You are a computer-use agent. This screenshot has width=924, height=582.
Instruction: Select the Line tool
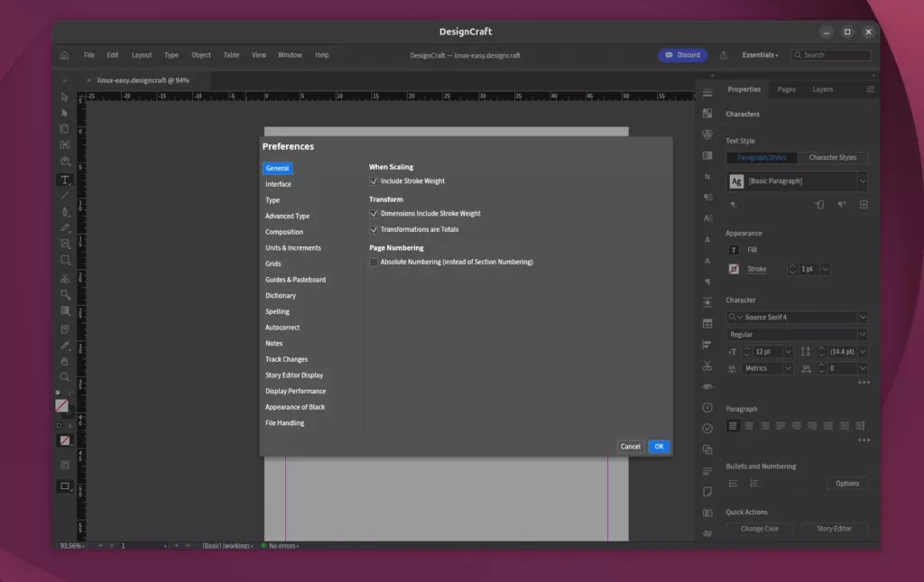pyautogui.click(x=65, y=196)
